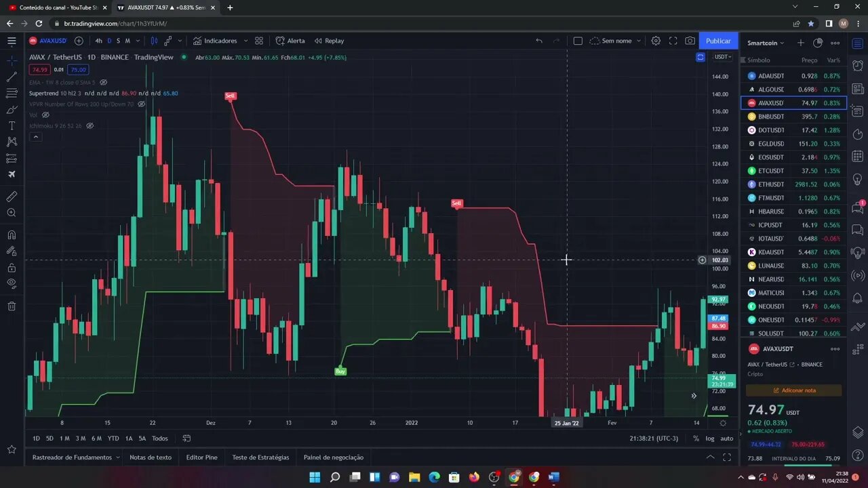Open the Notas de texto tab

click(x=151, y=457)
